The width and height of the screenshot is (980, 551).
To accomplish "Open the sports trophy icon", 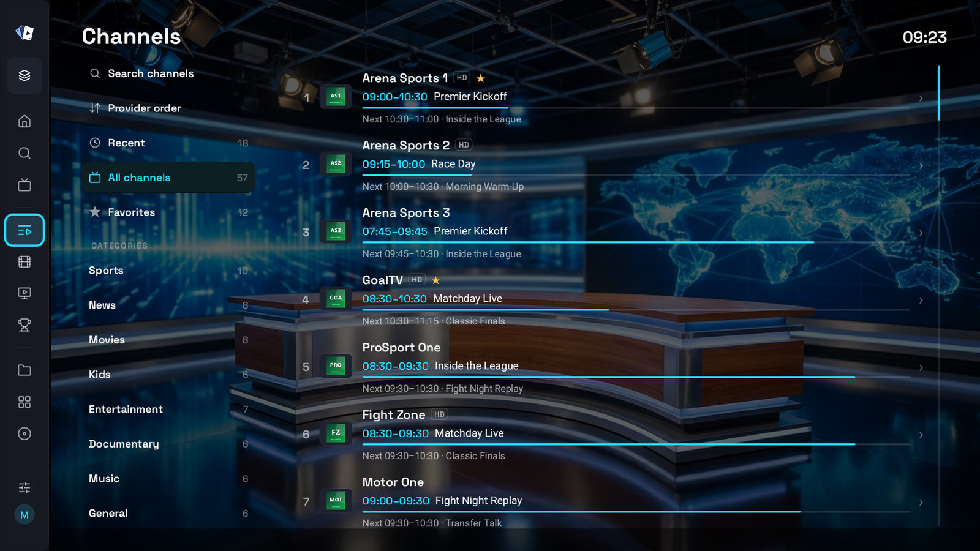I will tap(24, 325).
